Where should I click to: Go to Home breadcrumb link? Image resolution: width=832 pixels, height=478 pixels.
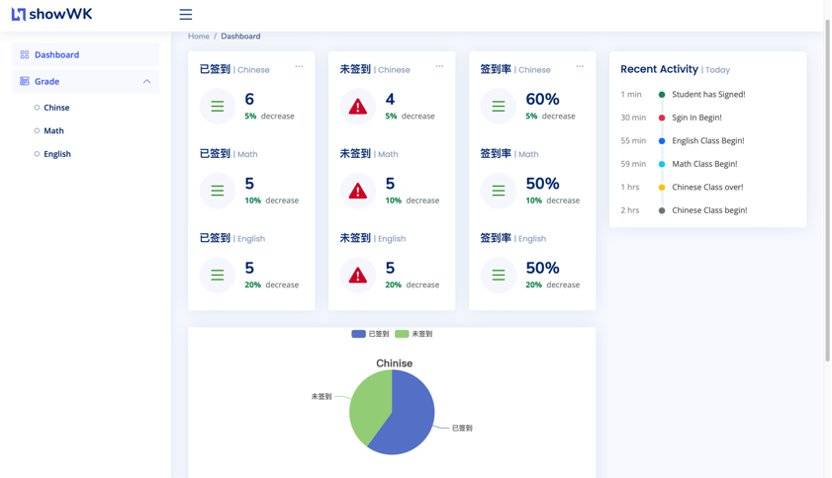198,36
